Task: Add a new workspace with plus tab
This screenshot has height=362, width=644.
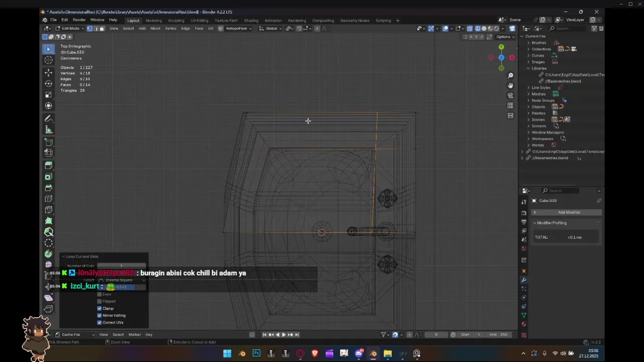Action: pos(397,21)
